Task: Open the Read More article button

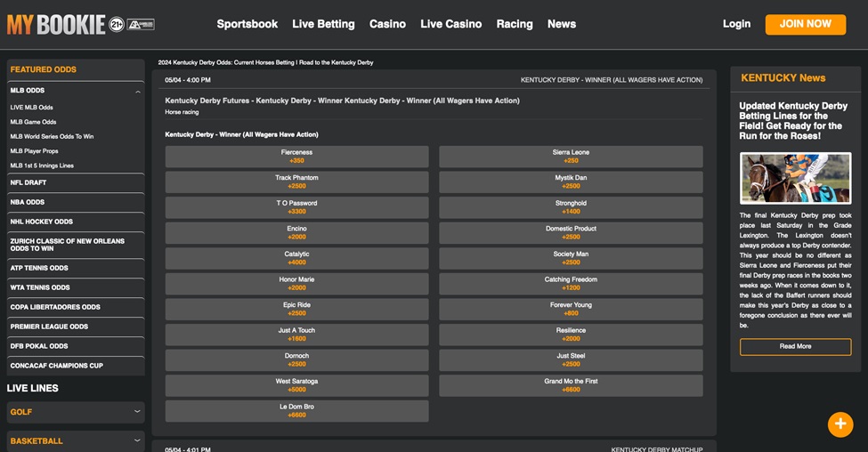Action: pos(795,346)
